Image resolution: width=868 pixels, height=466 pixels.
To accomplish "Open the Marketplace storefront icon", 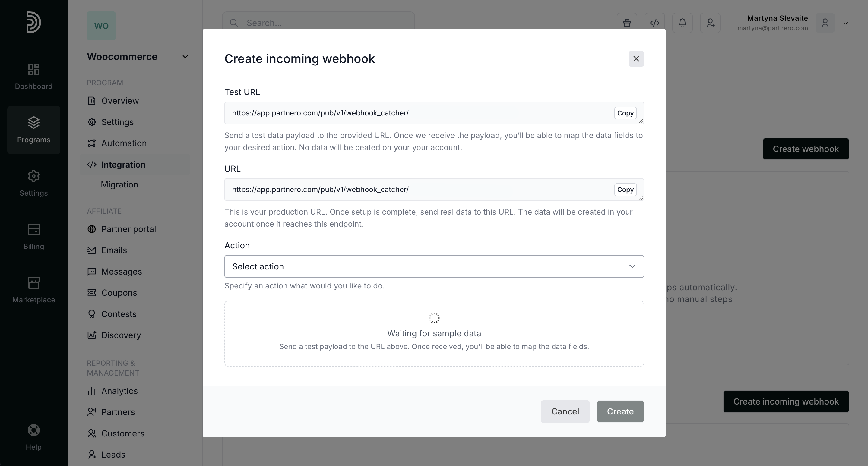I will pyautogui.click(x=34, y=283).
